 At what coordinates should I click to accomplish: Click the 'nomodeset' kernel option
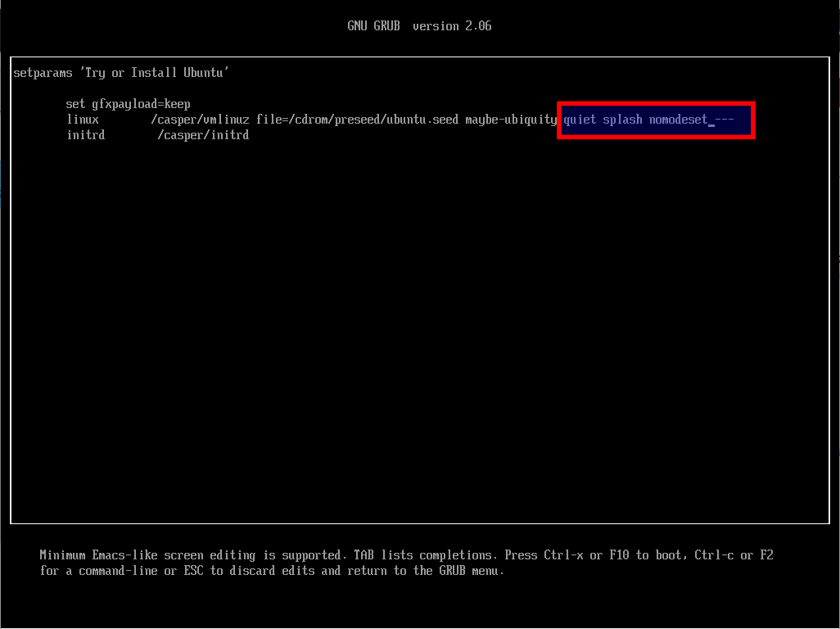pyautogui.click(x=678, y=120)
